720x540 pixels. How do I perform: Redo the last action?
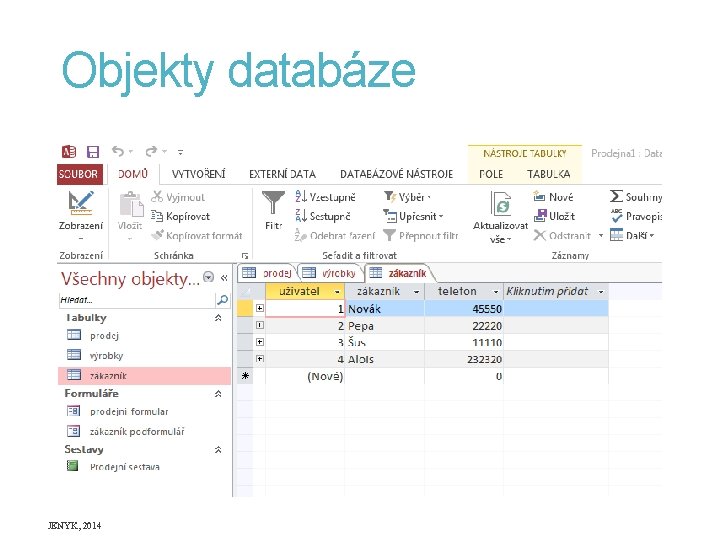(151, 151)
